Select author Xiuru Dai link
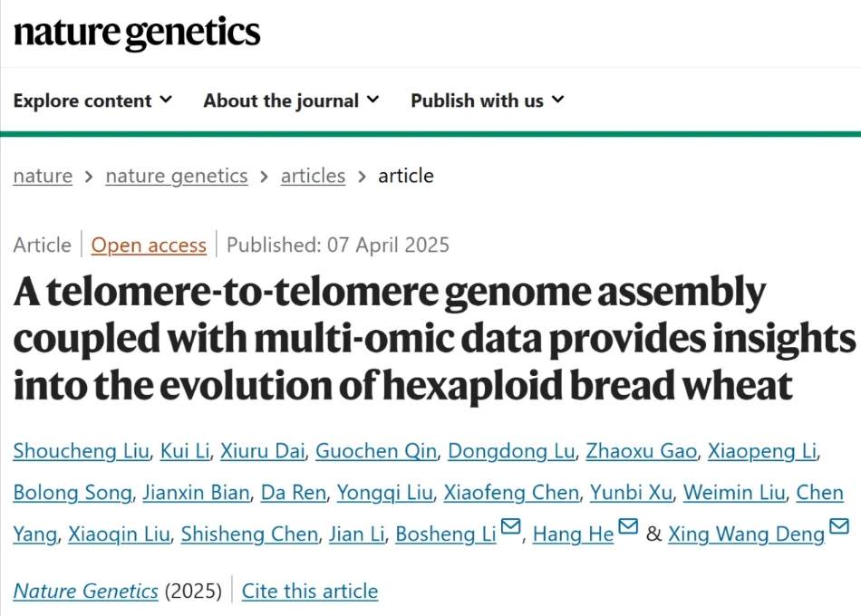Image resolution: width=861 pixels, height=616 pixels. (264, 451)
